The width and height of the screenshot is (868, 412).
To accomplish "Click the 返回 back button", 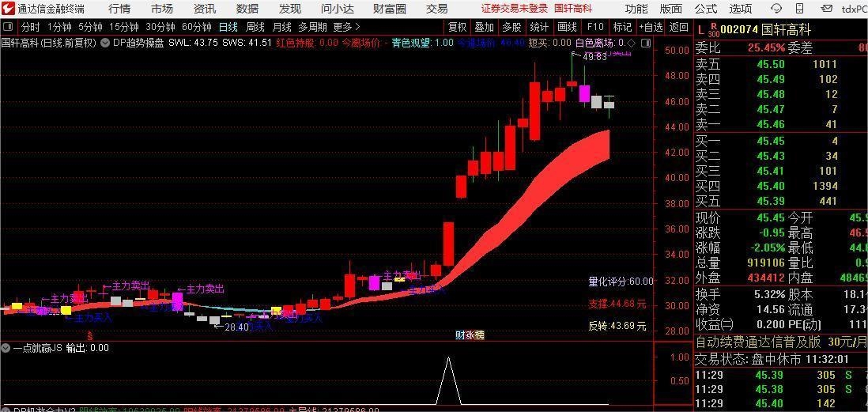I will pos(679,27).
